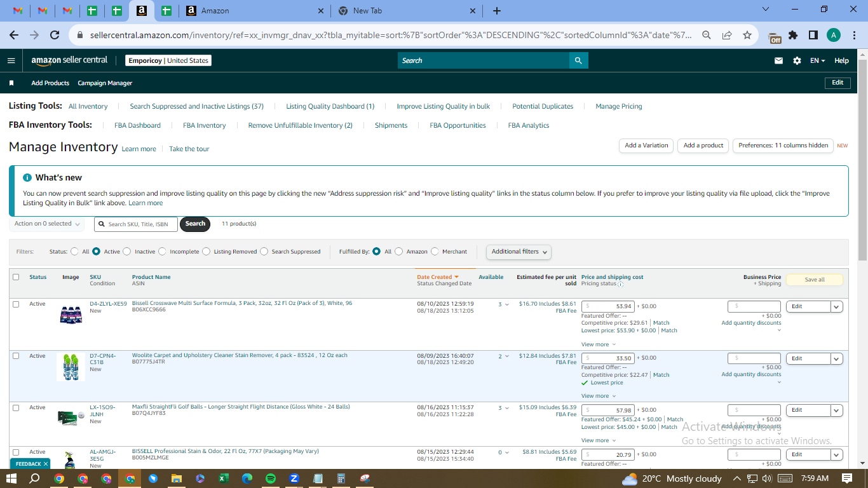Screen dimensions: 868x488
Task: Open the Windows Start menu
Action: pyautogui.click(x=11, y=478)
